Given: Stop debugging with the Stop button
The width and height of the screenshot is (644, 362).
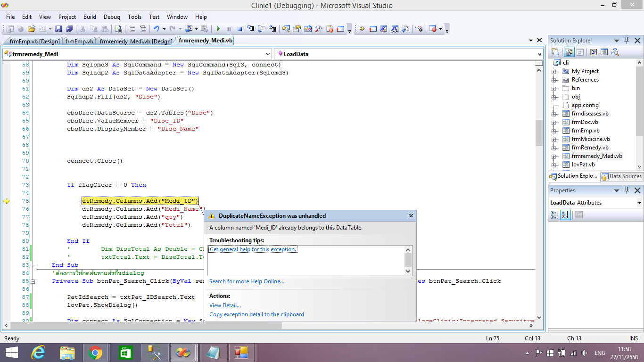Looking at the screenshot, I should coord(239,29).
